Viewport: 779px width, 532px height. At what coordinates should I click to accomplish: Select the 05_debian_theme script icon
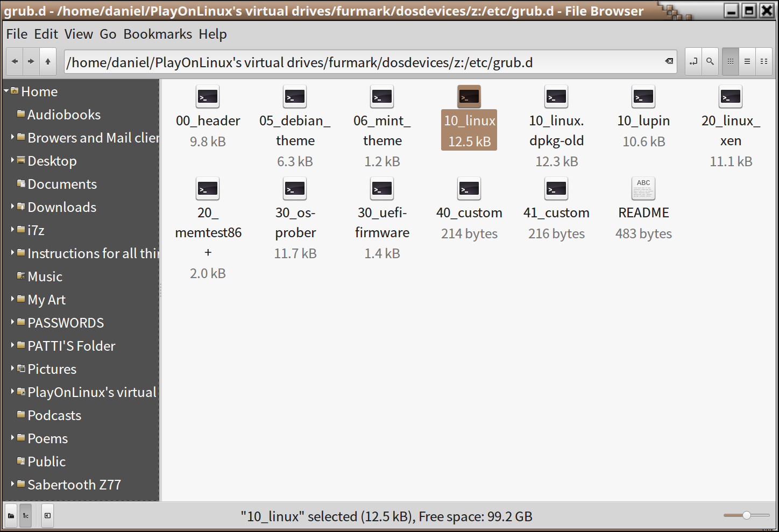[295, 97]
